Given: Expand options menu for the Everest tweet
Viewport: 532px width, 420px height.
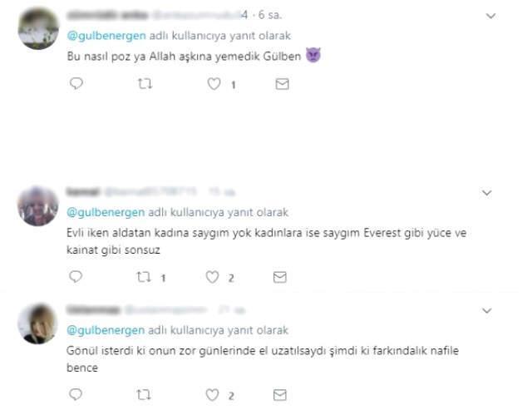Looking at the screenshot, I should coord(487,193).
